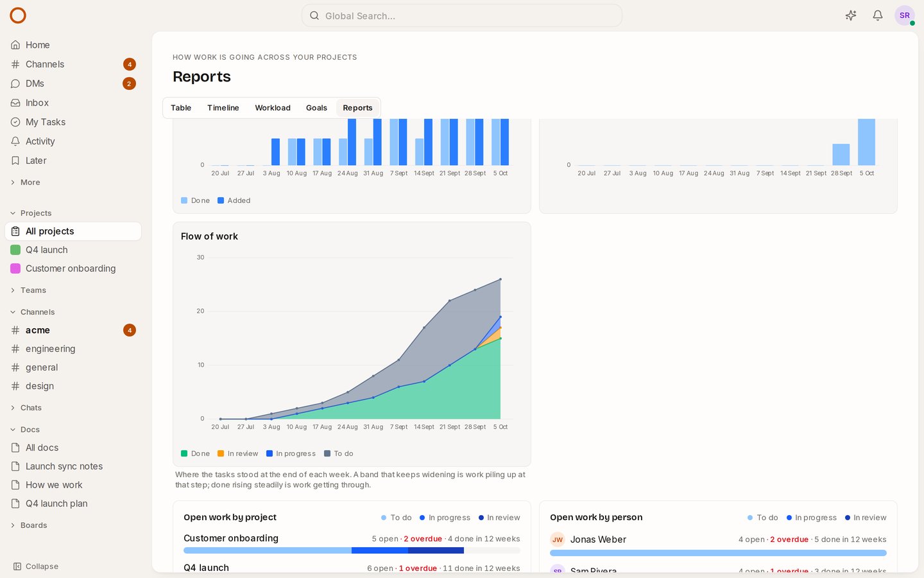
Task: Select All projects in sidebar
Action: coord(73,231)
